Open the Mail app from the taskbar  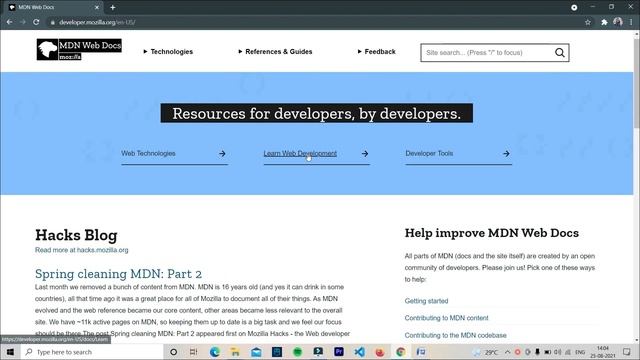point(256,352)
